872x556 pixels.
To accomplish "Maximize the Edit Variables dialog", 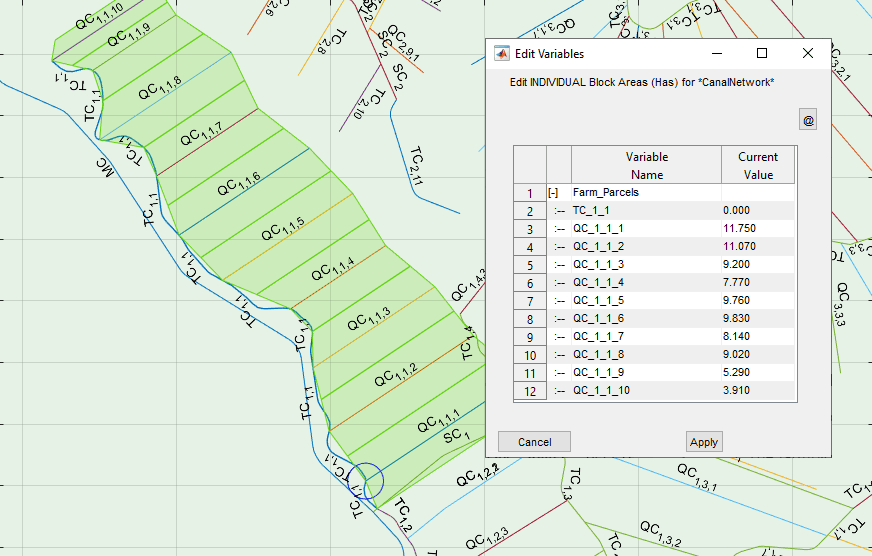I will (x=762, y=54).
